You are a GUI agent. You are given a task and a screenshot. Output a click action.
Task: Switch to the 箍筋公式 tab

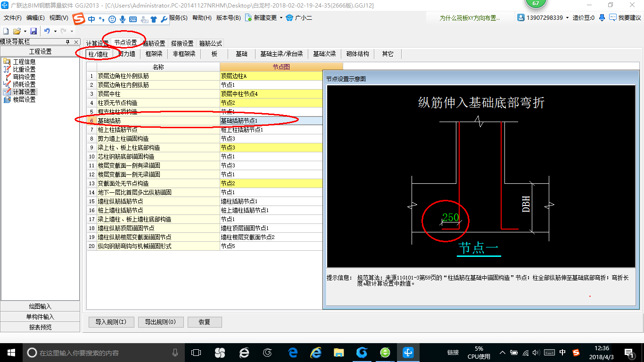210,43
